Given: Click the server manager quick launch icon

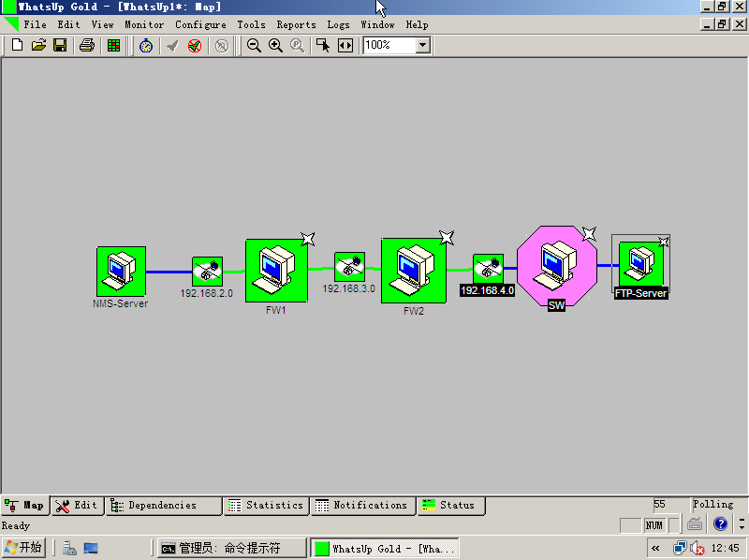Looking at the screenshot, I should pos(69,548).
